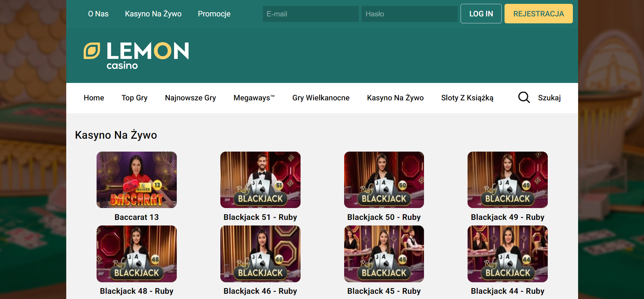The height and width of the screenshot is (299, 644).
Task: Focus the Hasło password field
Action: [x=409, y=14]
